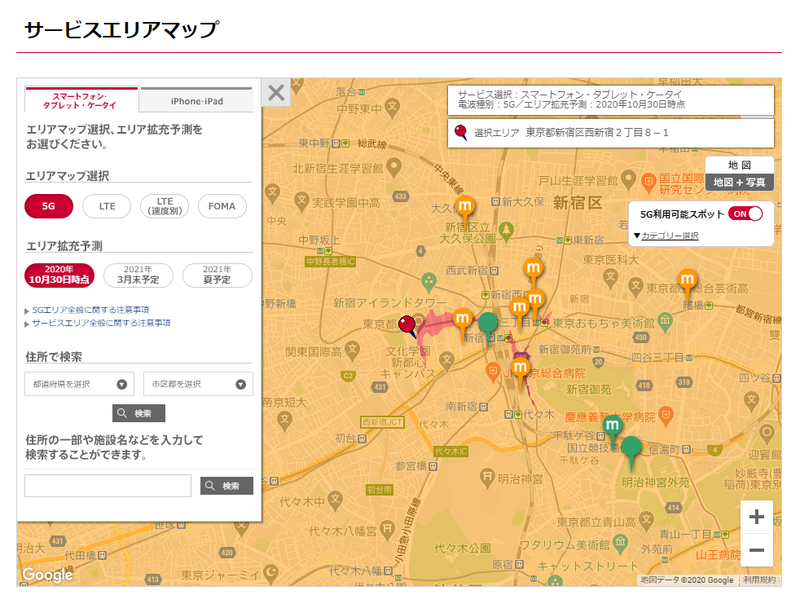The height and width of the screenshot is (595, 800).
Task: Click the 新宿区立大久保公園 park icon
Action: tap(506, 231)
